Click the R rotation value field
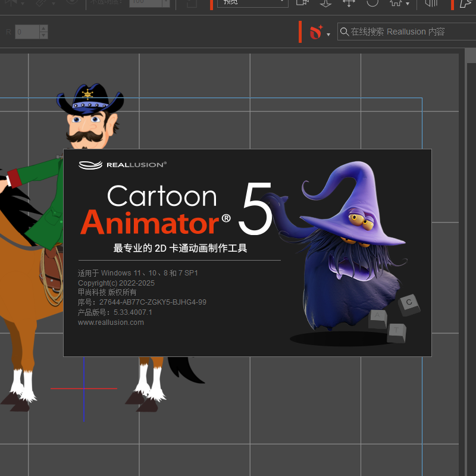This screenshot has width=476, height=476. [x=27, y=32]
